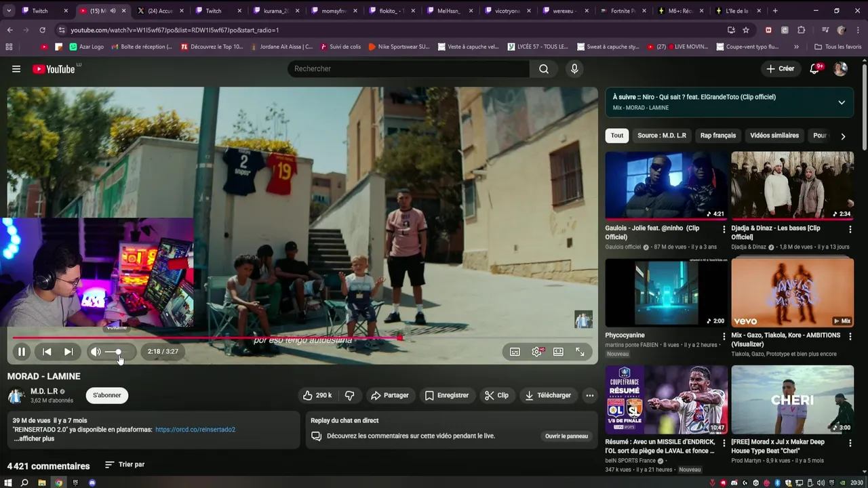868x488 pixels.
Task: Open options for the [FREE] Morad type beat
Action: [x=850, y=443]
